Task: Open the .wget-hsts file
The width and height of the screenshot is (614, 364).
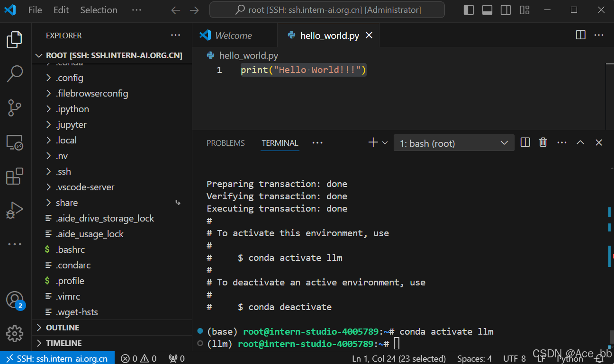Action: click(x=112, y=312)
